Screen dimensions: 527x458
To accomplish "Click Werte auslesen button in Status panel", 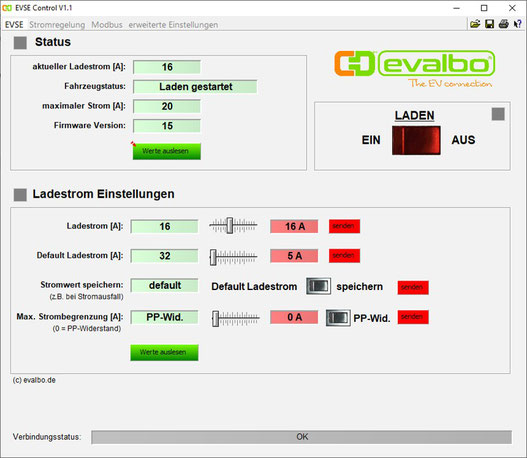I will coord(167,151).
